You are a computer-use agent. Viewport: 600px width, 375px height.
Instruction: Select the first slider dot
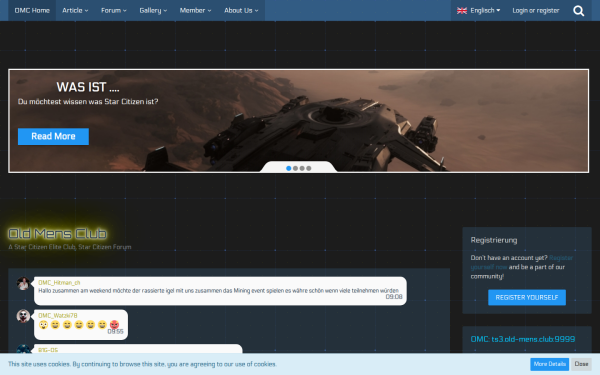pyautogui.click(x=289, y=168)
